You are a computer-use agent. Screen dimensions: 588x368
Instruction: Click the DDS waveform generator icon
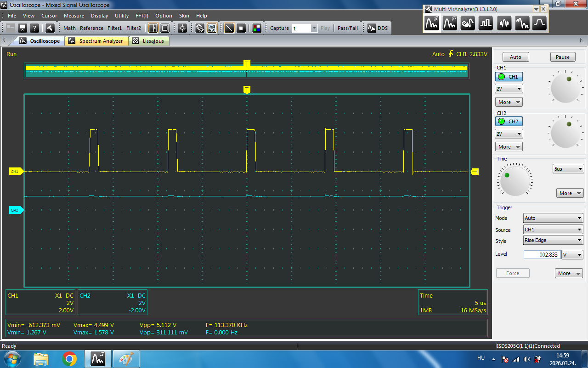pos(378,28)
